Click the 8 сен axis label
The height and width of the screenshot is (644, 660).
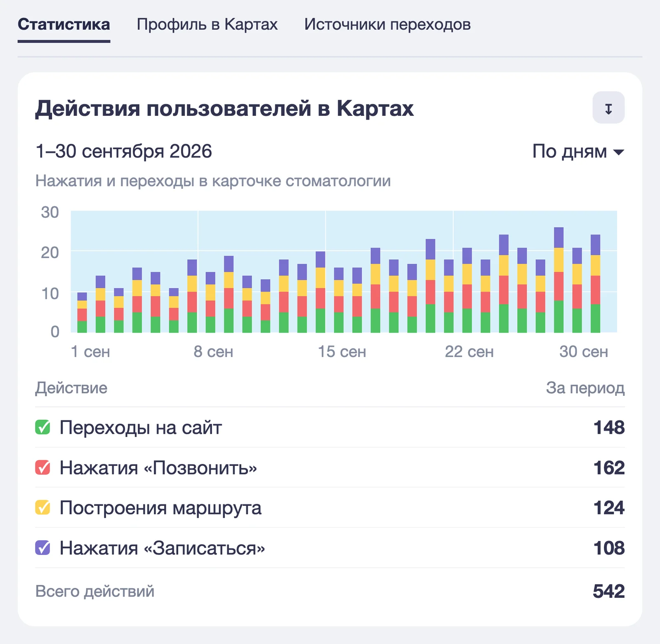pyautogui.click(x=213, y=352)
